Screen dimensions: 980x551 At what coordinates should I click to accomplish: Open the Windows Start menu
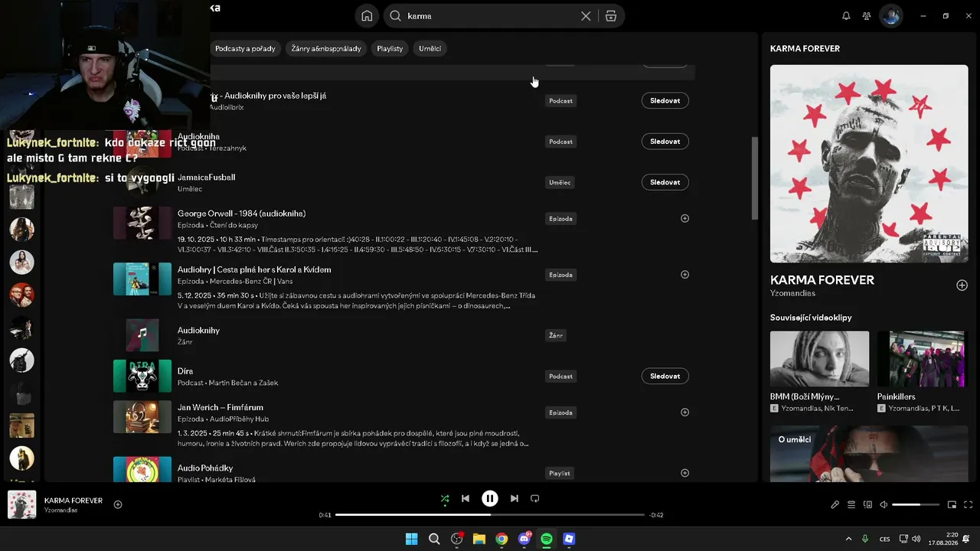411,539
